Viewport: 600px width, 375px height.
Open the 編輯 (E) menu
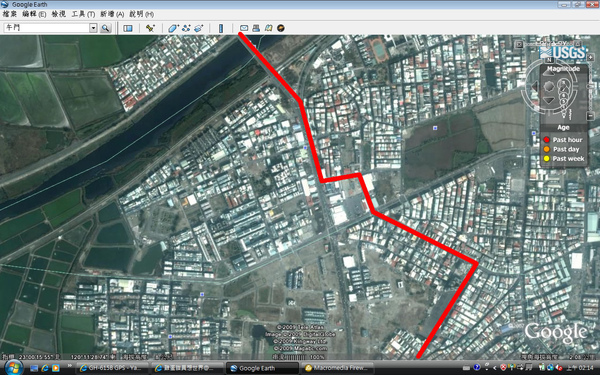tap(34, 14)
